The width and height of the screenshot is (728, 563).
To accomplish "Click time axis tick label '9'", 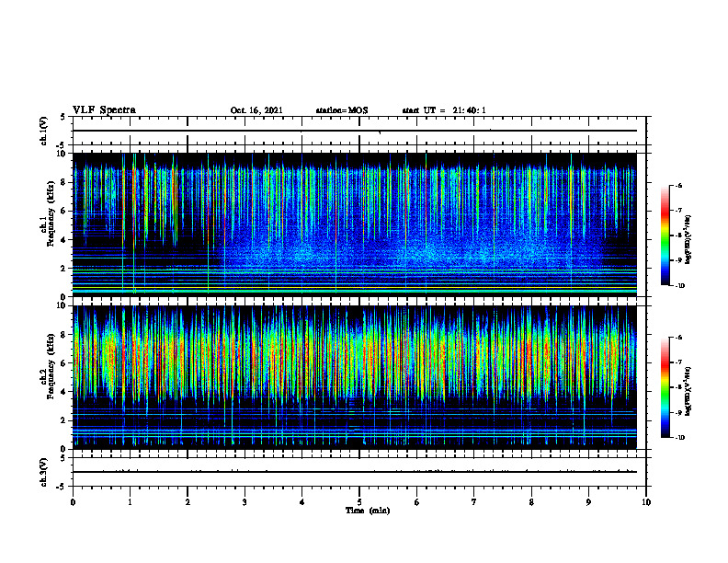I will point(588,502).
